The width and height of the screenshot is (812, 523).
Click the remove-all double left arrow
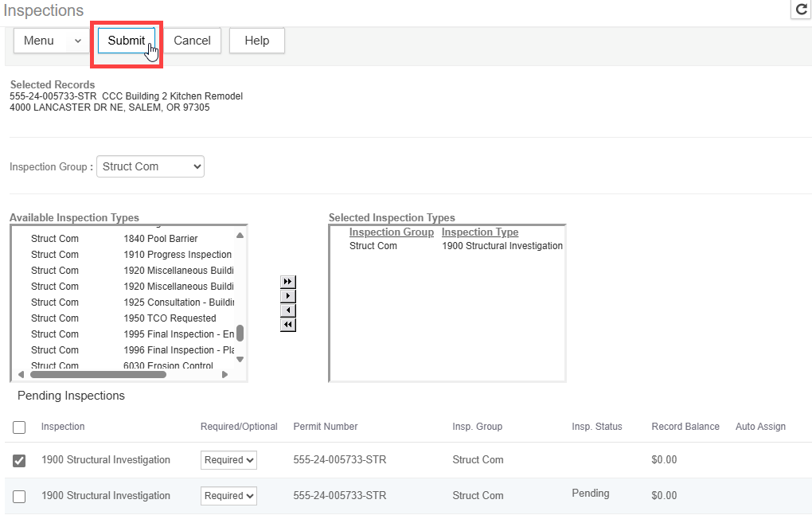pyautogui.click(x=287, y=325)
